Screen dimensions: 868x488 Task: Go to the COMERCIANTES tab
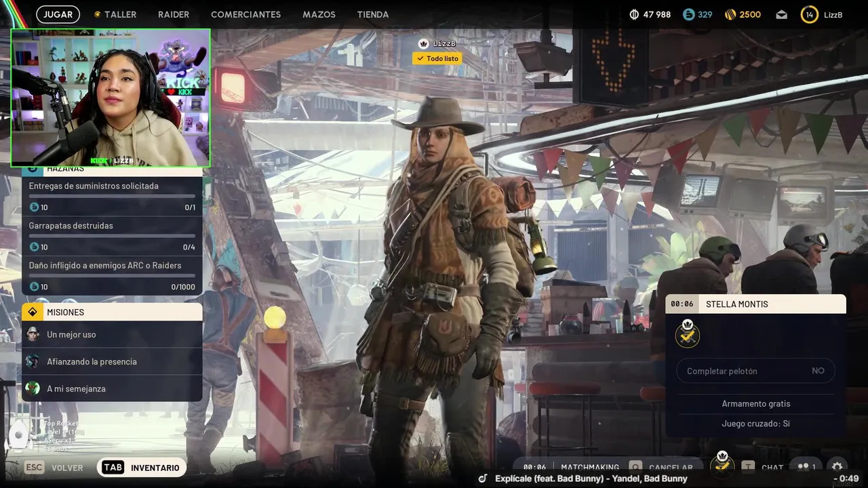(x=245, y=14)
